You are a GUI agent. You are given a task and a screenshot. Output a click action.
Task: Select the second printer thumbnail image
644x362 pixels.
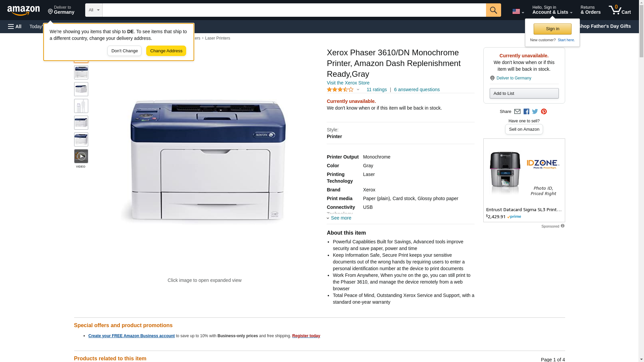coord(81,72)
